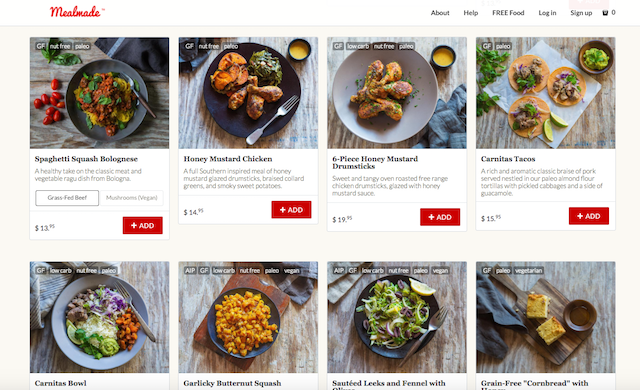Viewport: 640px width, 390px height.
Task: Open the Carnitas Tacos photo
Action: pos(545,93)
